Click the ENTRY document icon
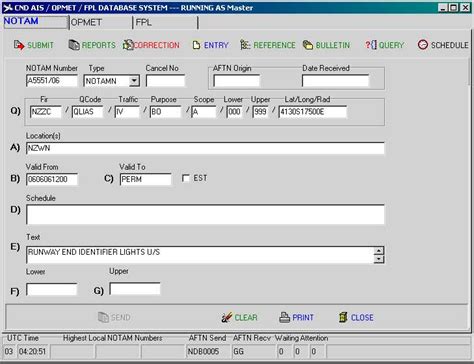Viewport: 474px width, 364px height. [196, 45]
